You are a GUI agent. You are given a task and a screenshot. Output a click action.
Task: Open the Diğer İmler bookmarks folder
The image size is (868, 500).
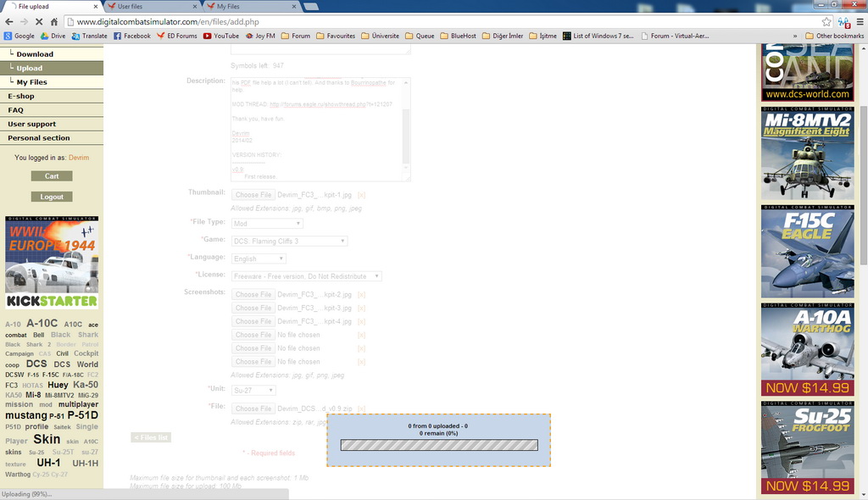pyautogui.click(x=502, y=36)
